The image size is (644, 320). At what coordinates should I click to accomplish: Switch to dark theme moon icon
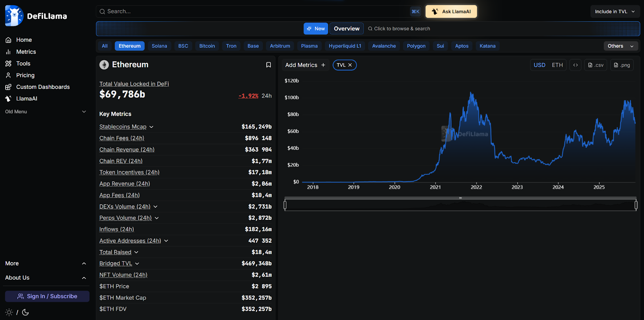[x=25, y=312]
